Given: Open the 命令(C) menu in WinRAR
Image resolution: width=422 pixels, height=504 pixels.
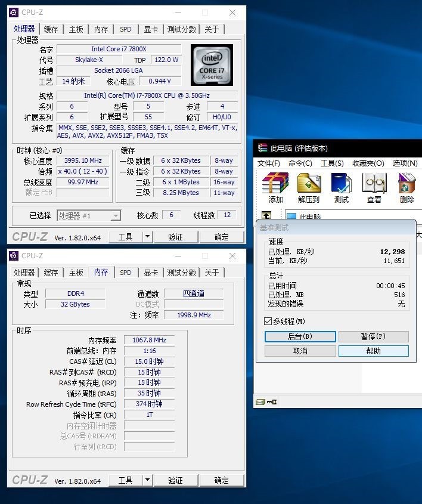Looking at the screenshot, I should [300, 163].
